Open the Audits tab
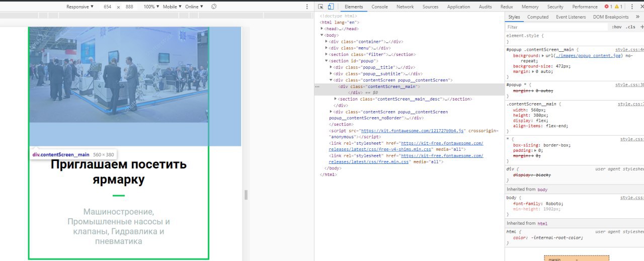This screenshot has width=644, height=261. point(486,7)
